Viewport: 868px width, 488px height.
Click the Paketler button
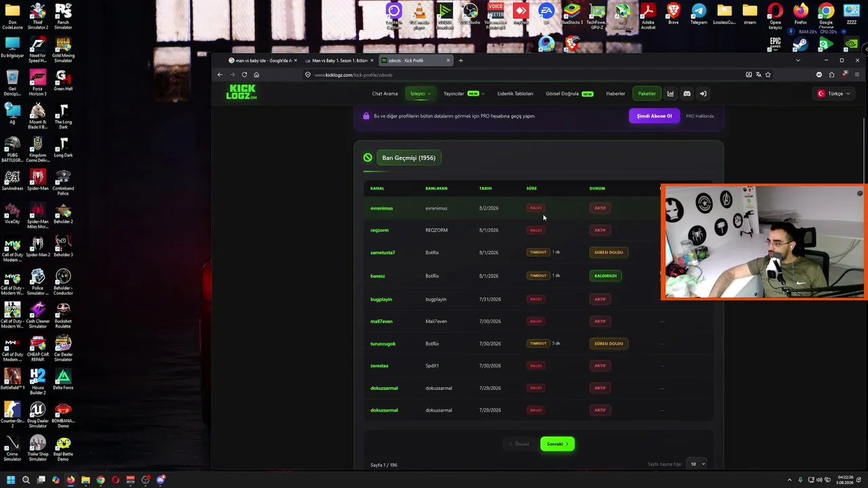coord(647,94)
